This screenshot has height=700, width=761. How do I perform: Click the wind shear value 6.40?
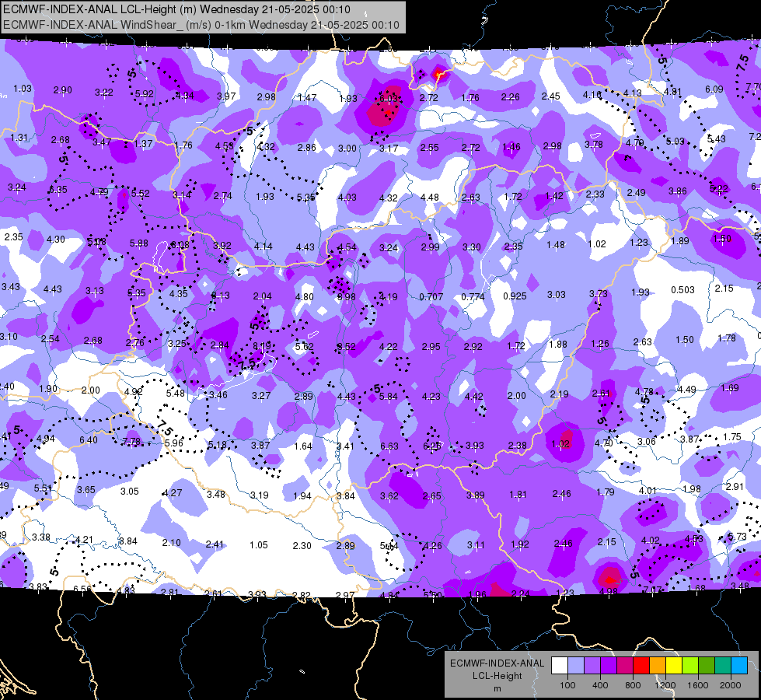[89, 439]
